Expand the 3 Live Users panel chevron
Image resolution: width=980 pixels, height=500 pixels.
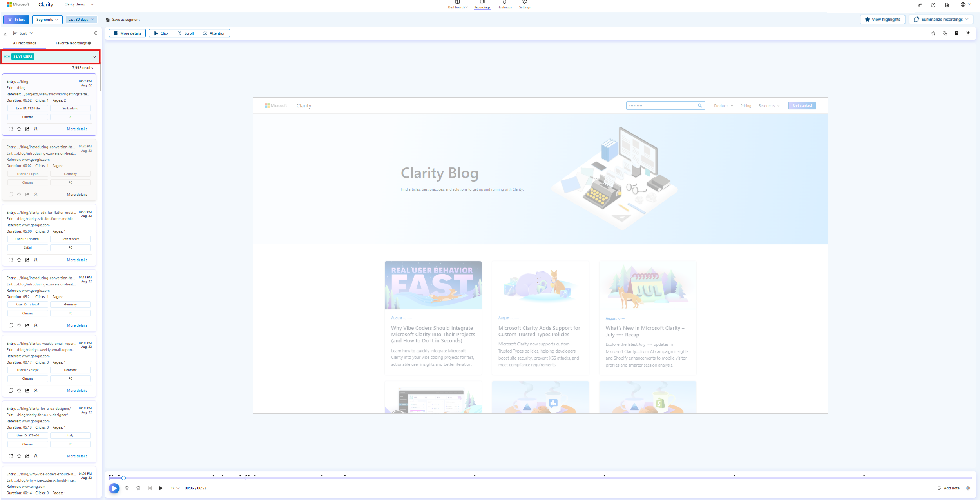[x=94, y=57]
